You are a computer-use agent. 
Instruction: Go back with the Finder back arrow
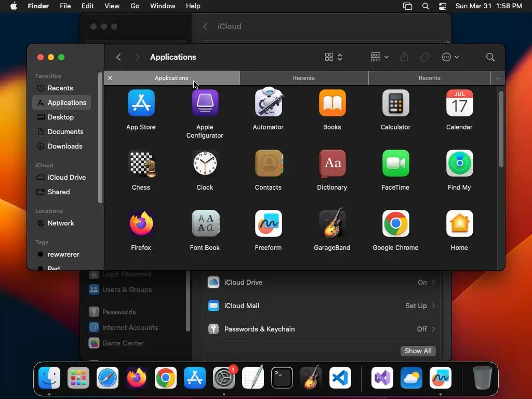tap(118, 57)
